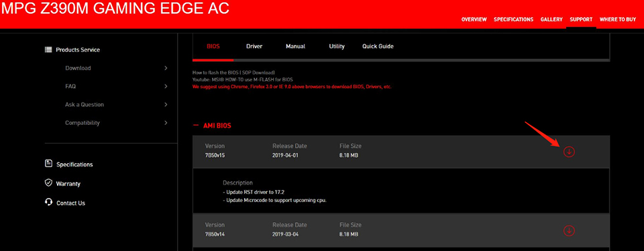Viewport: 644px width, 251px height.
Task: Click the release date 2019-03-04
Action: pos(286,234)
